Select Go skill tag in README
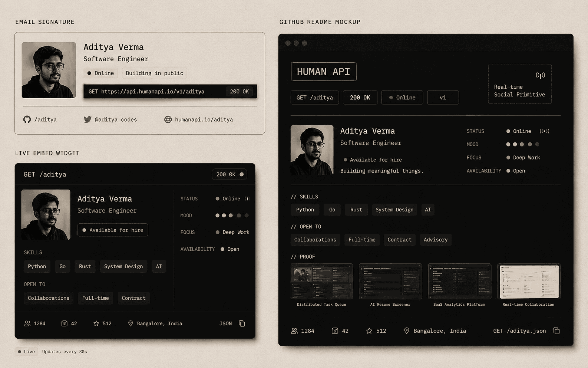The height and width of the screenshot is (368, 588). pyautogui.click(x=332, y=210)
